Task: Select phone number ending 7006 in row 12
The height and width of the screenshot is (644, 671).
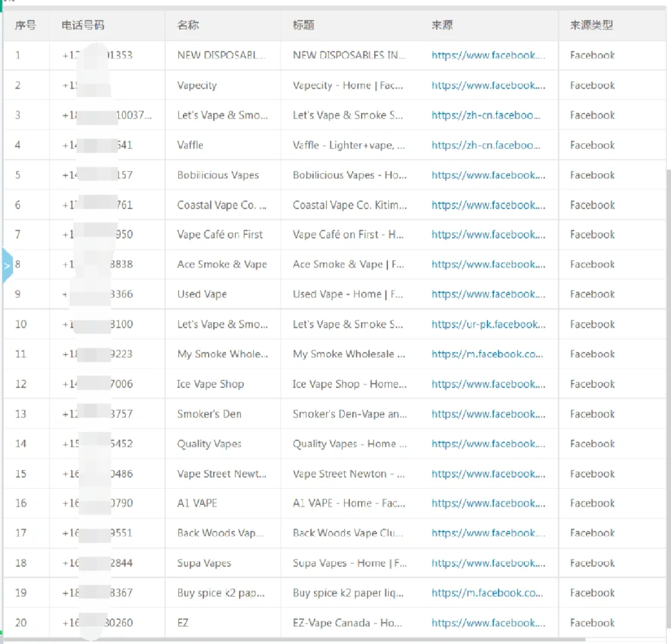Action: coord(98,384)
